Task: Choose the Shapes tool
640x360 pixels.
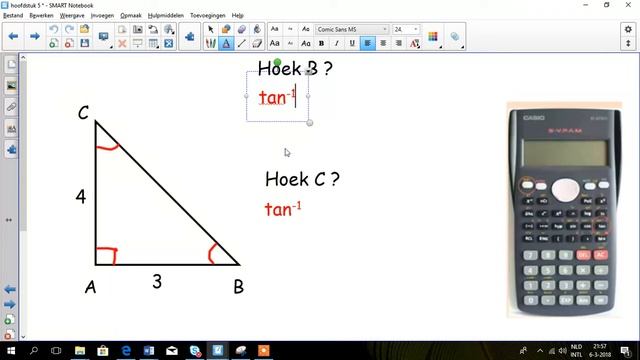Action: coord(226,29)
